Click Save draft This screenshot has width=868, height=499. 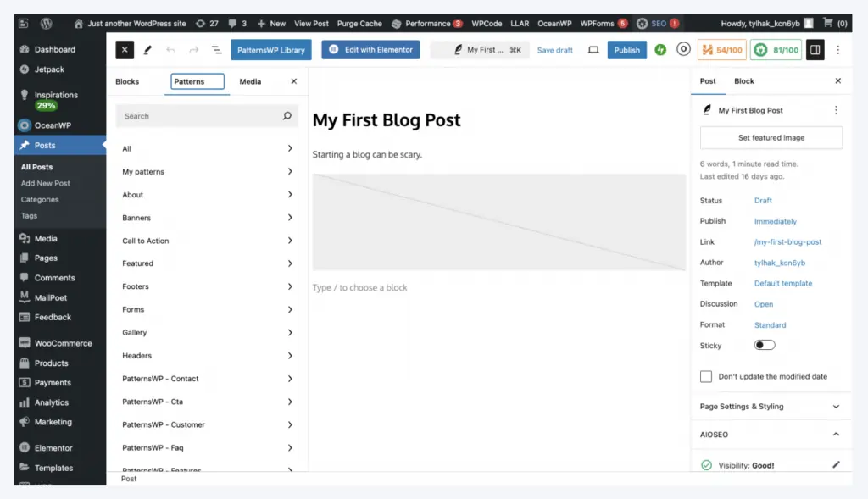click(554, 50)
